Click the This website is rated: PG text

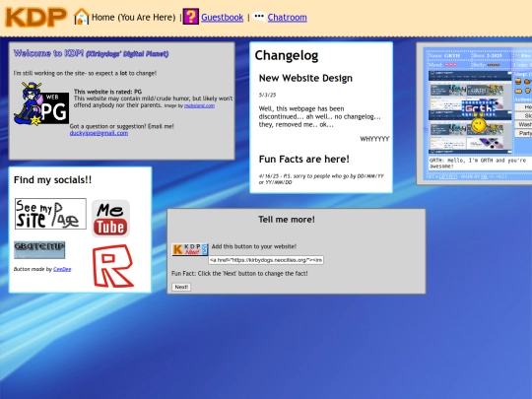[x=108, y=92]
